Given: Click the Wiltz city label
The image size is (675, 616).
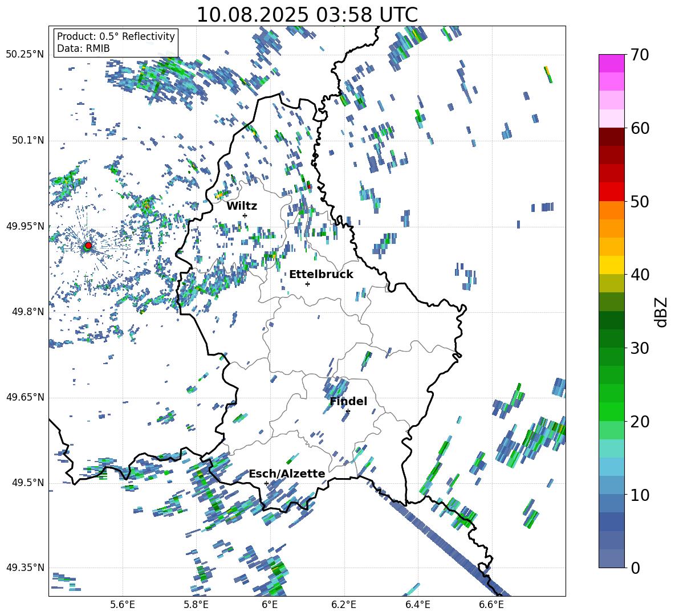Looking at the screenshot, I should pos(242,206).
